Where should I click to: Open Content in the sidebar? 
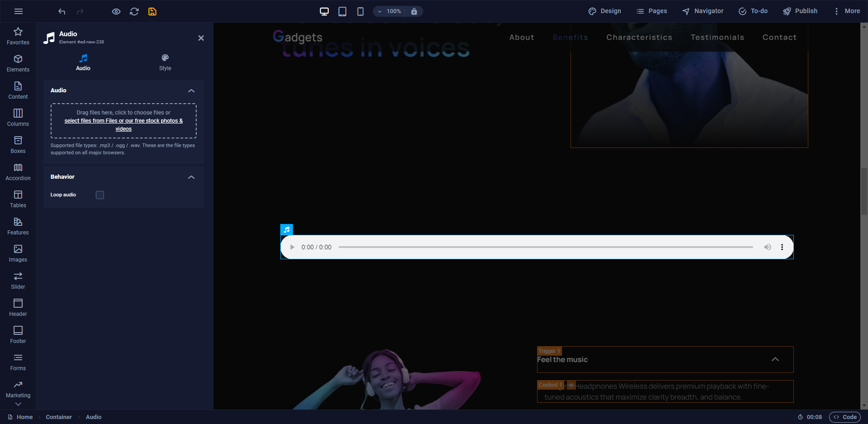coord(18,91)
